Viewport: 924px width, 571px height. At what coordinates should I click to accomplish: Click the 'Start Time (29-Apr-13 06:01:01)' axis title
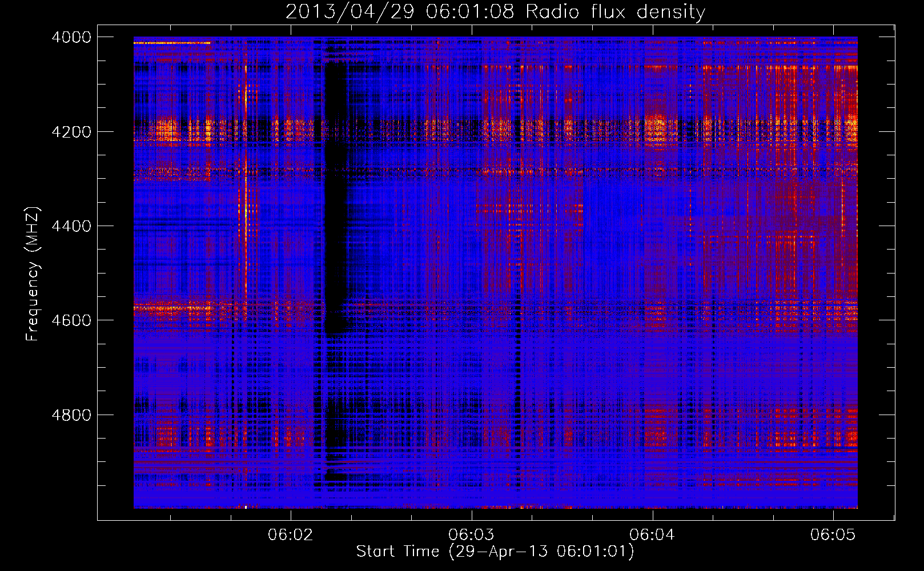click(495, 552)
